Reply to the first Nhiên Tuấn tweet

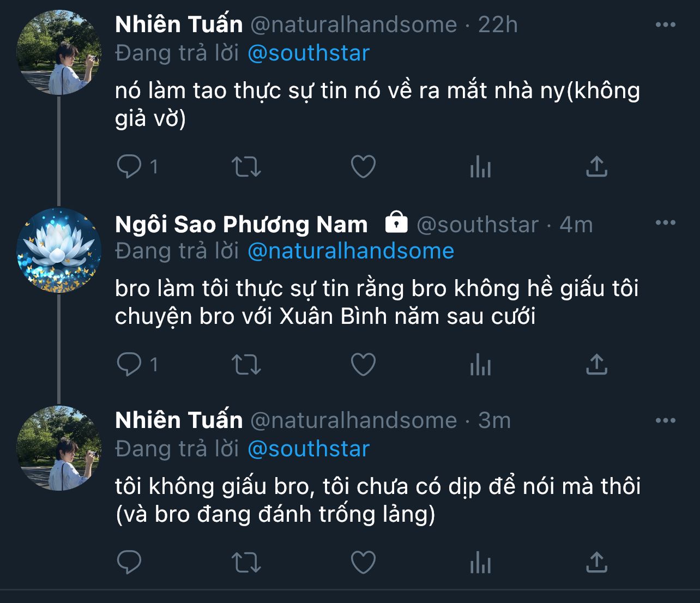click(129, 166)
